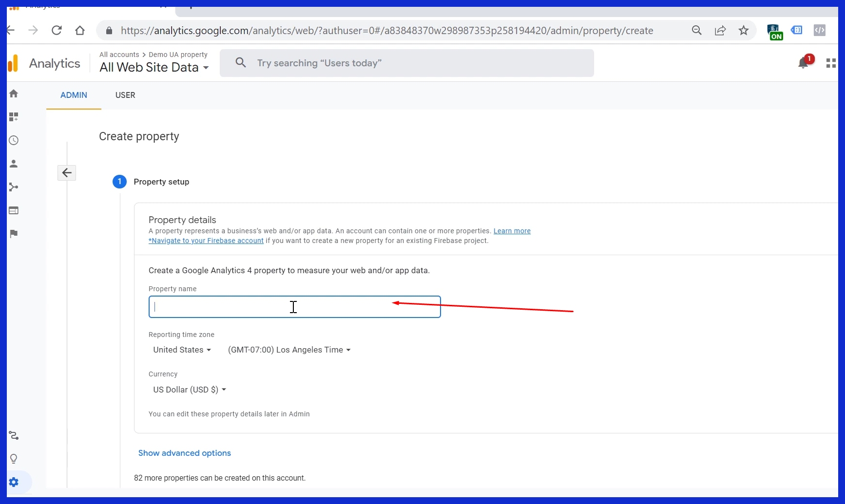Follow Navigate to your Firebase account link
Viewport: 845px width, 504px height.
pyautogui.click(x=206, y=241)
